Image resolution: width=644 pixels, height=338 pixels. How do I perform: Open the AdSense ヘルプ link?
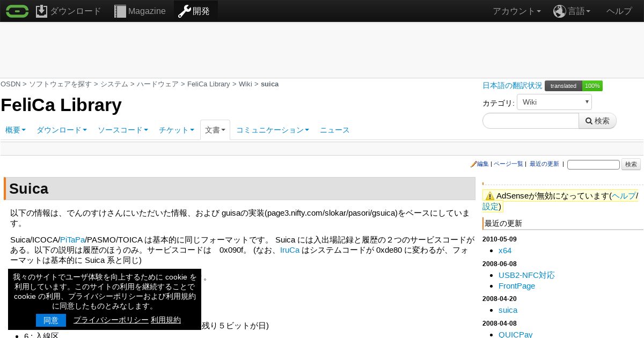[624, 196]
